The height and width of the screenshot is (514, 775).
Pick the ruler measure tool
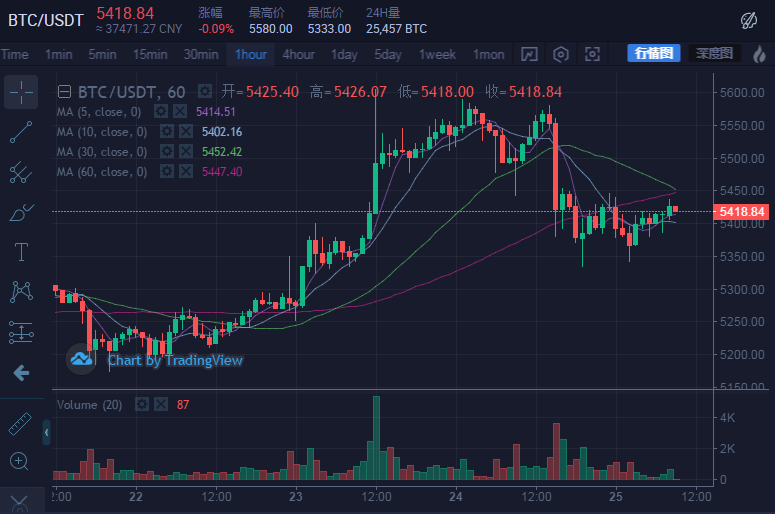20,423
